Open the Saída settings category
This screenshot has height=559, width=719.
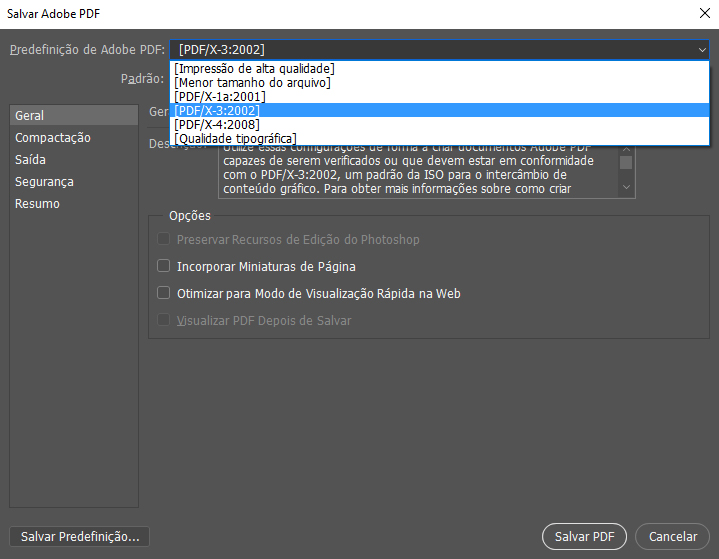[30, 159]
